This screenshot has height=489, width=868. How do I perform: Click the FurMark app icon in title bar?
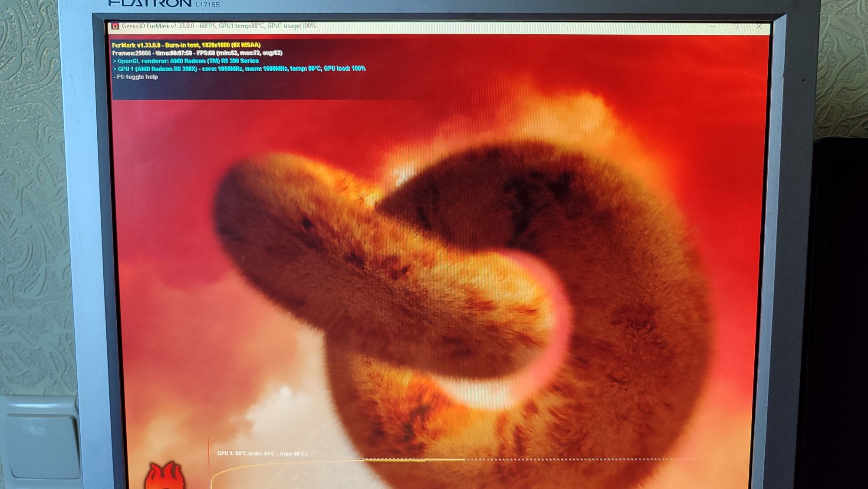(x=115, y=26)
